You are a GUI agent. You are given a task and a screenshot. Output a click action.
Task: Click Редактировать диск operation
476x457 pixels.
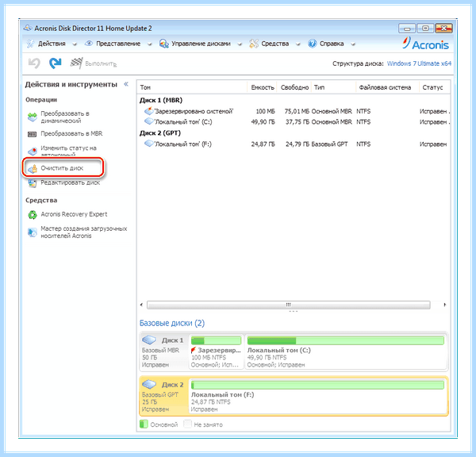click(71, 182)
